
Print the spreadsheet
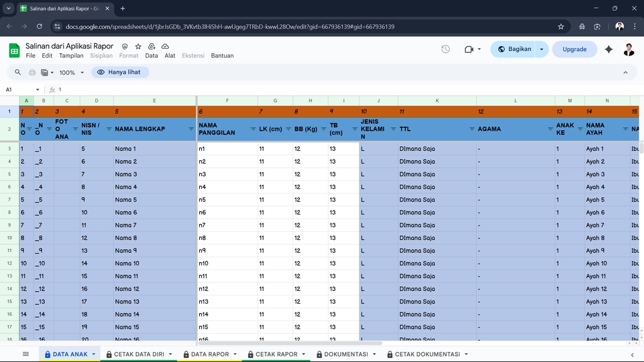(32, 72)
